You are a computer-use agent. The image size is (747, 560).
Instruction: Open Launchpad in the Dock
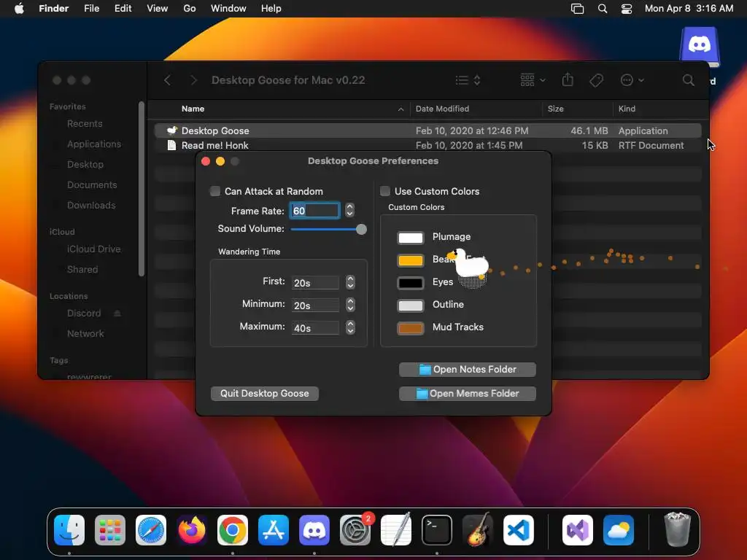pos(110,530)
